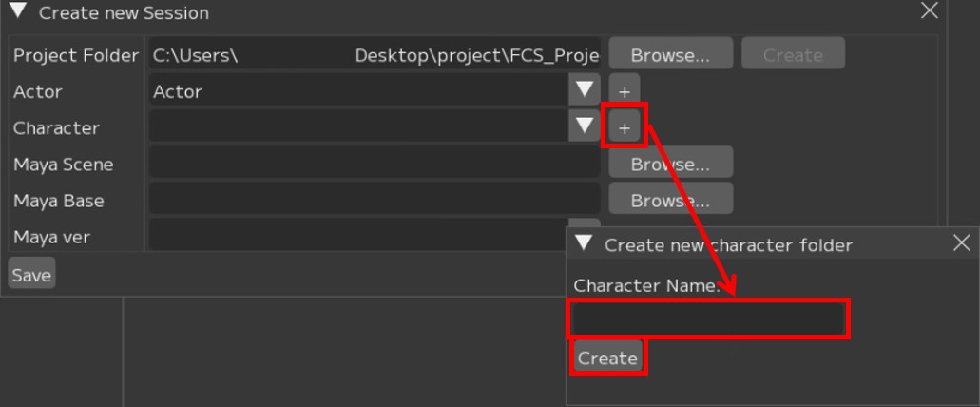This screenshot has width=980, height=407.
Task: Click the Project Folder path field
Action: tap(375, 55)
